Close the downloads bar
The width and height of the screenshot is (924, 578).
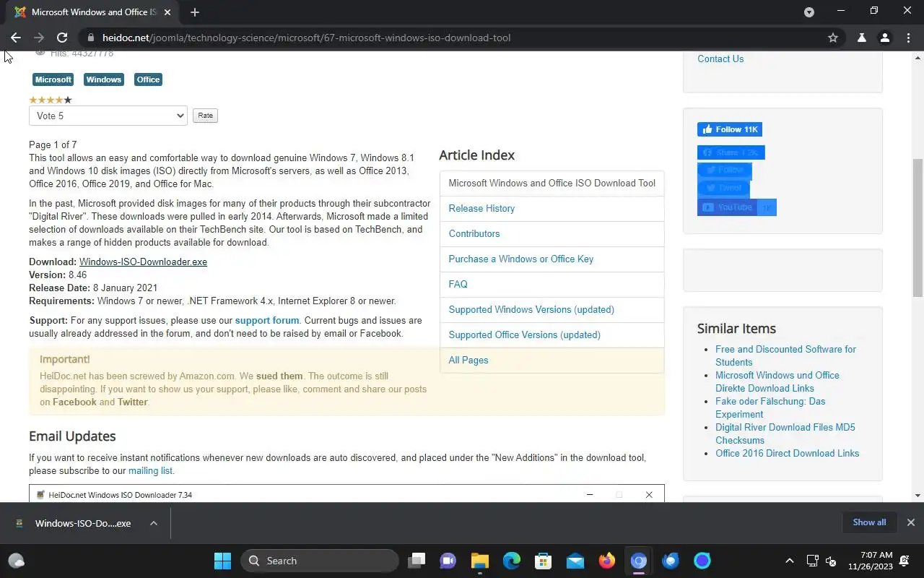point(910,522)
